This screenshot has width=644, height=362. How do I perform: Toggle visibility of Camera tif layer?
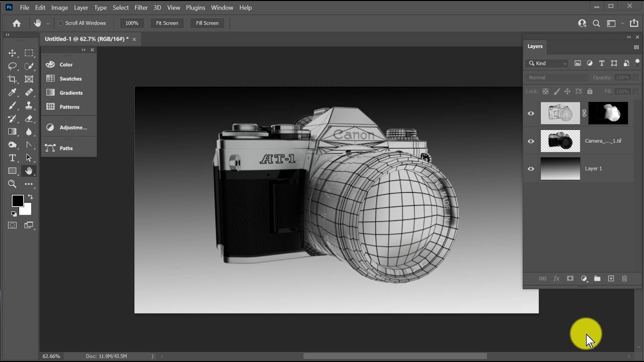531,141
